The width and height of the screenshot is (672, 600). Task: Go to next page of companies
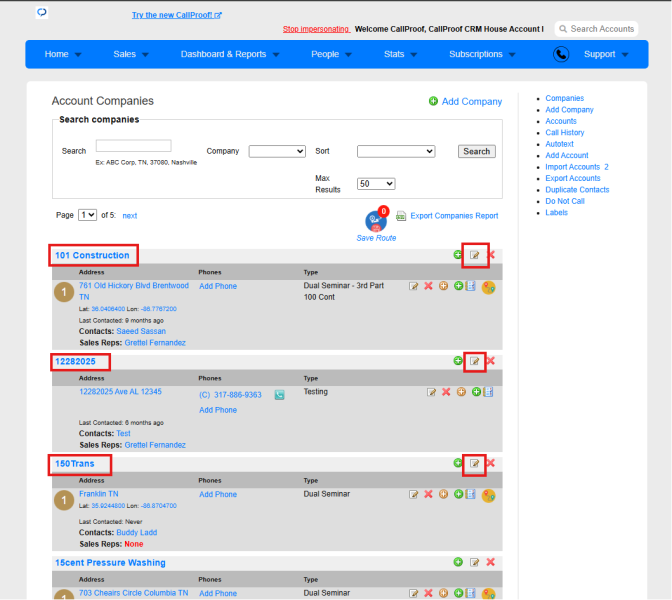[x=129, y=216]
